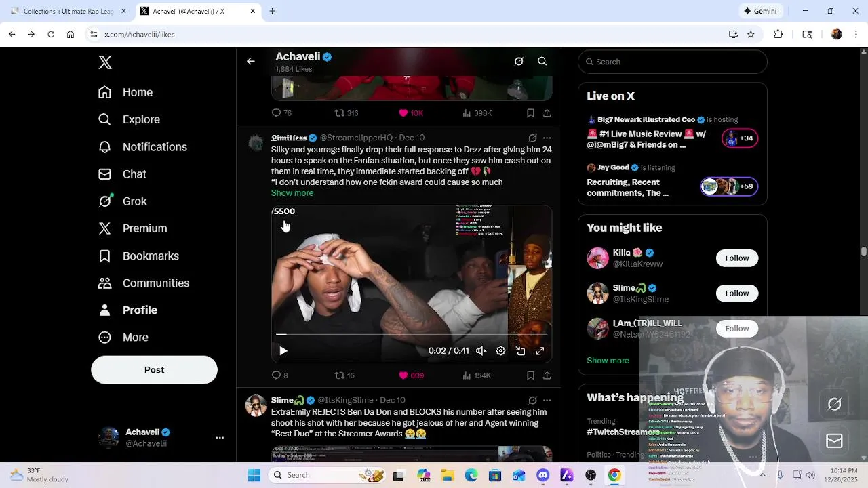Follow Killa @KillaKreww
The width and height of the screenshot is (868, 488).
pyautogui.click(x=737, y=258)
